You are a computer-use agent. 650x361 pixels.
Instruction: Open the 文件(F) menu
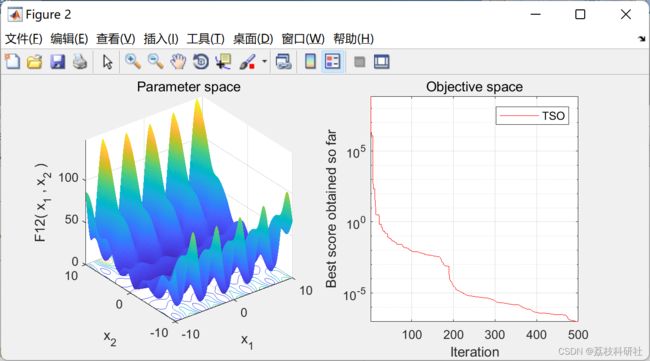[24, 39]
